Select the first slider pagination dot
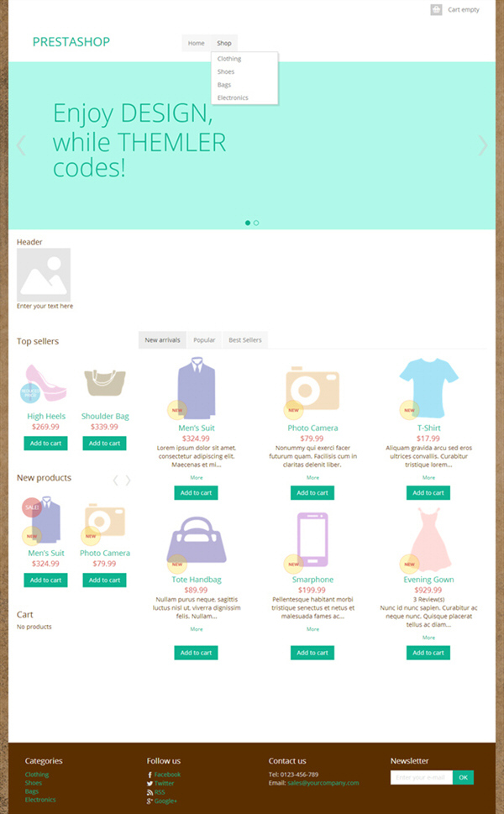Viewport: 504px width, 814px height. point(248,223)
